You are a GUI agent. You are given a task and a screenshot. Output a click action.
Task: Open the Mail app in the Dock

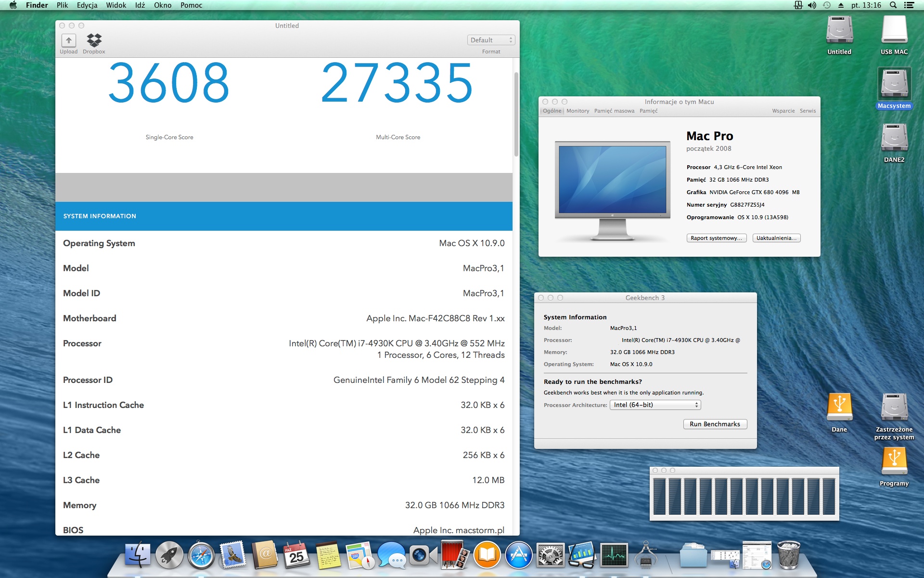pos(232,555)
